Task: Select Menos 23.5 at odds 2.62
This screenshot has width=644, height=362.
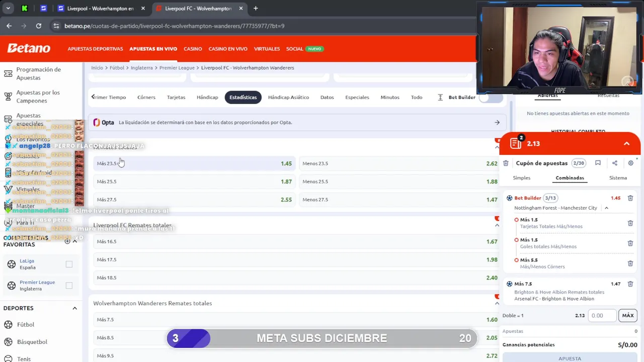Action: [399, 163]
